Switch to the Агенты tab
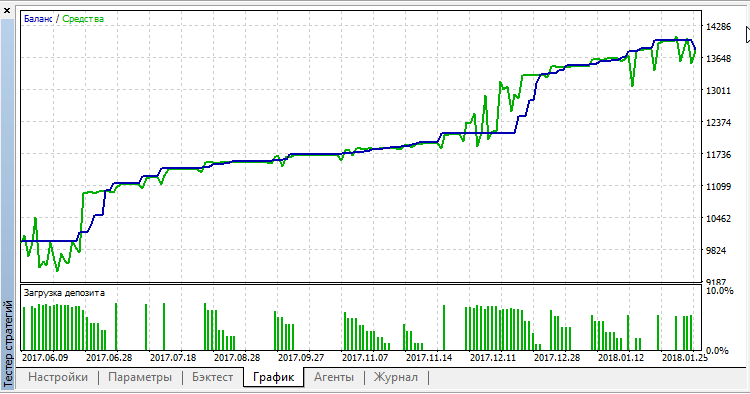Viewport: 750px width, 394px height. (x=334, y=377)
